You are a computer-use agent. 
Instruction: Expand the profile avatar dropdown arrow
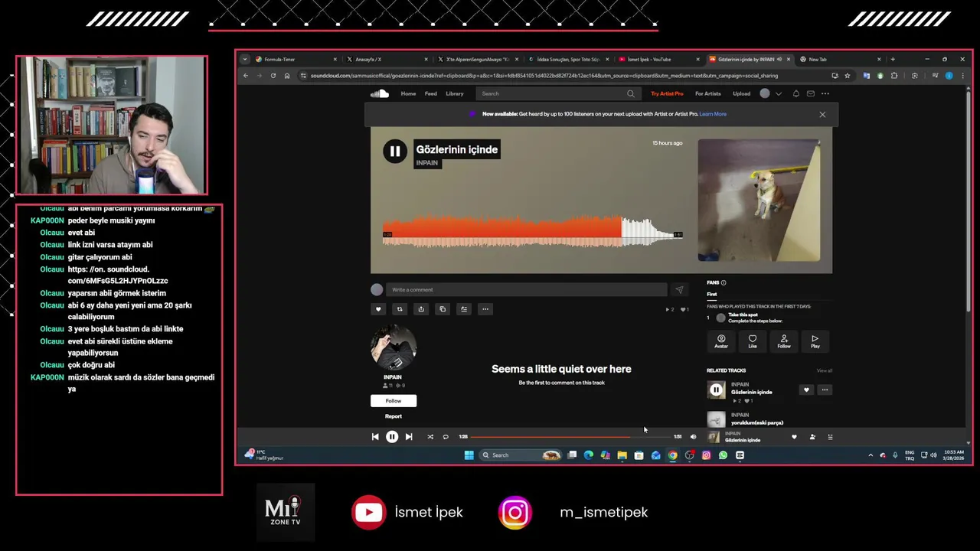click(779, 93)
